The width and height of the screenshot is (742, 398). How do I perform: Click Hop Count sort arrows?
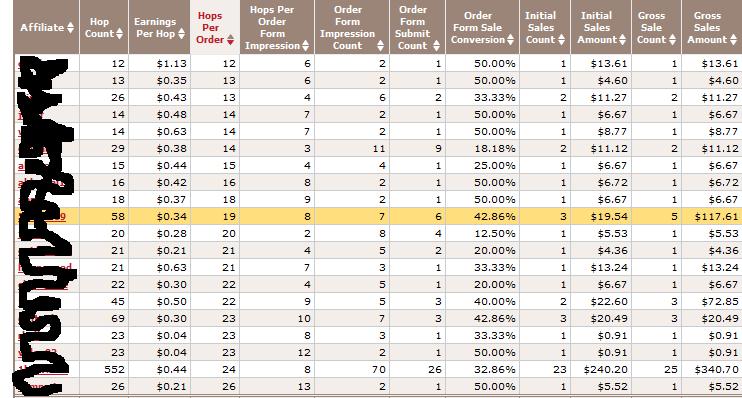pos(120,34)
